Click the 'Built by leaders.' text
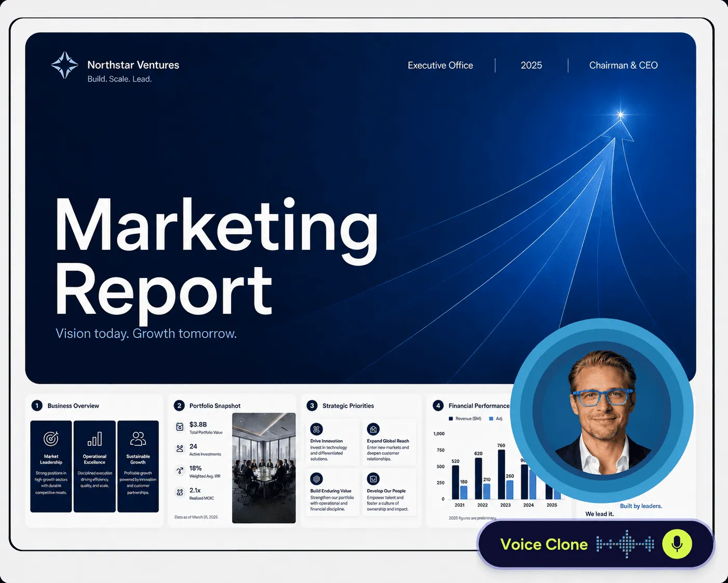The image size is (728, 583). (641, 506)
